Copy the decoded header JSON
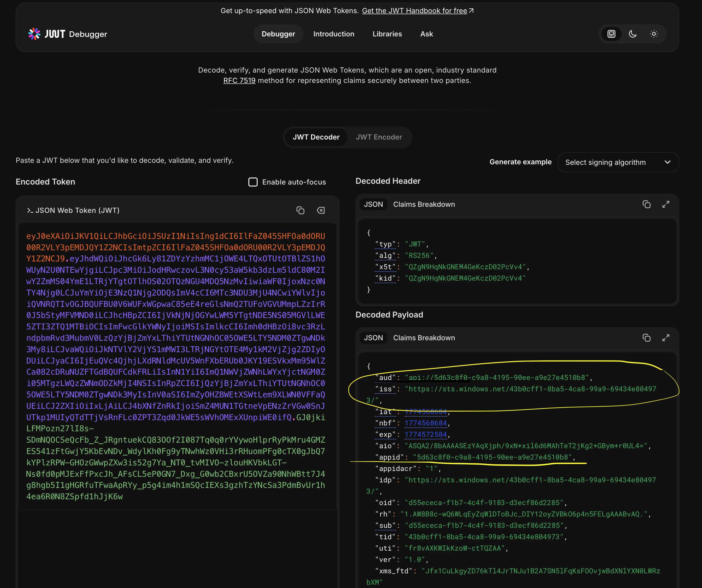 (647, 204)
